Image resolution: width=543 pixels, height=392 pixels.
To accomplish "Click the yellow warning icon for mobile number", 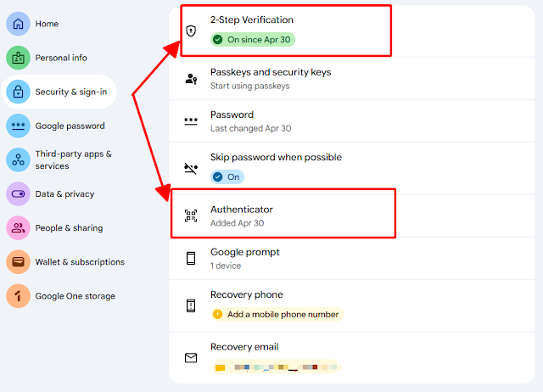I will point(217,315).
